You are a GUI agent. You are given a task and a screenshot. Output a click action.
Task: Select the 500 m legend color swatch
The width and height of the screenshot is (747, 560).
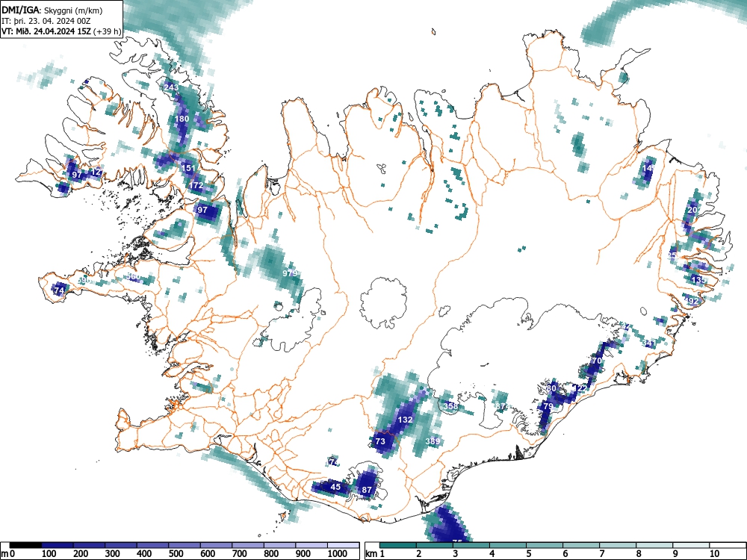point(185,545)
